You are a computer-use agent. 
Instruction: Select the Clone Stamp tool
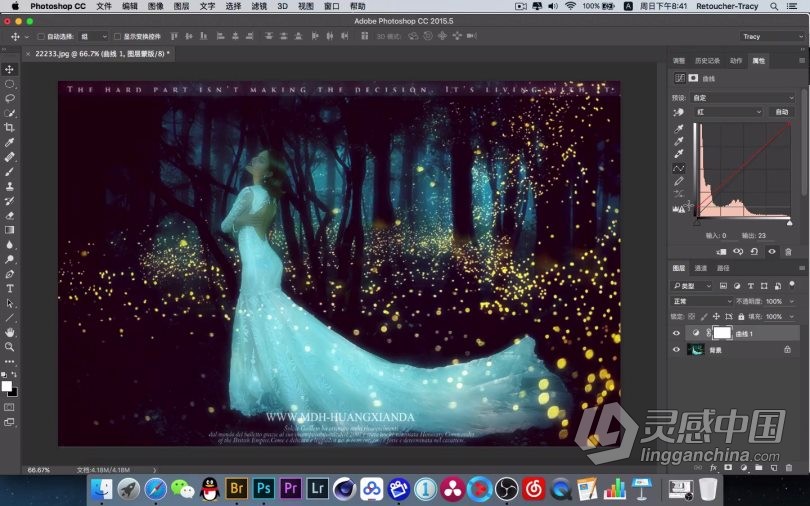tap(9, 186)
